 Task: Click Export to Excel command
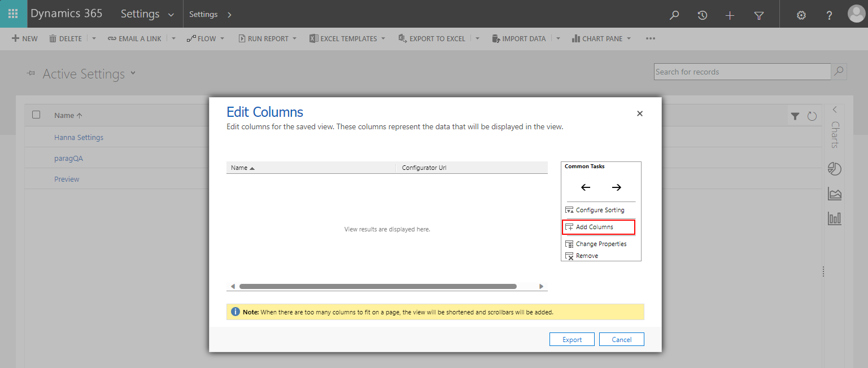click(431, 39)
